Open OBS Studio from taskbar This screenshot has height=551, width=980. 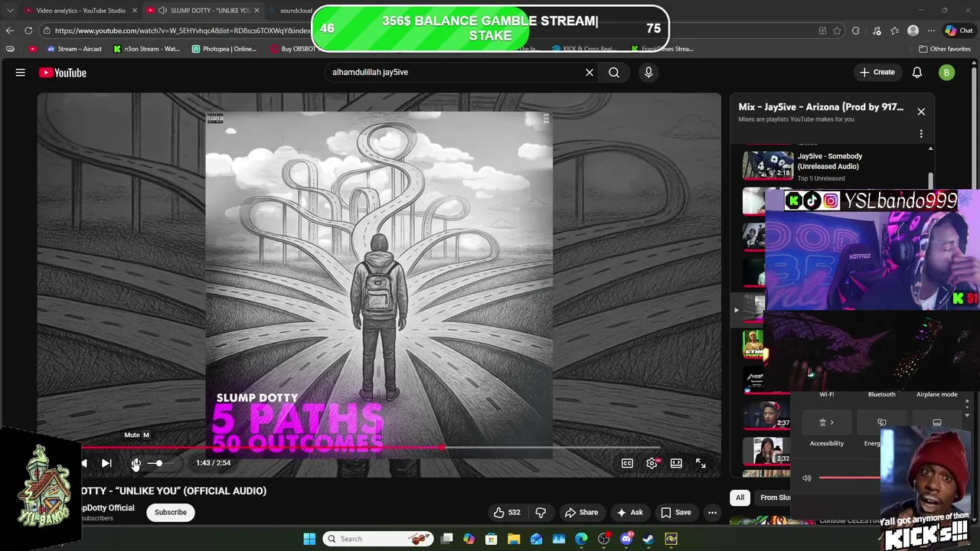tap(604, 539)
